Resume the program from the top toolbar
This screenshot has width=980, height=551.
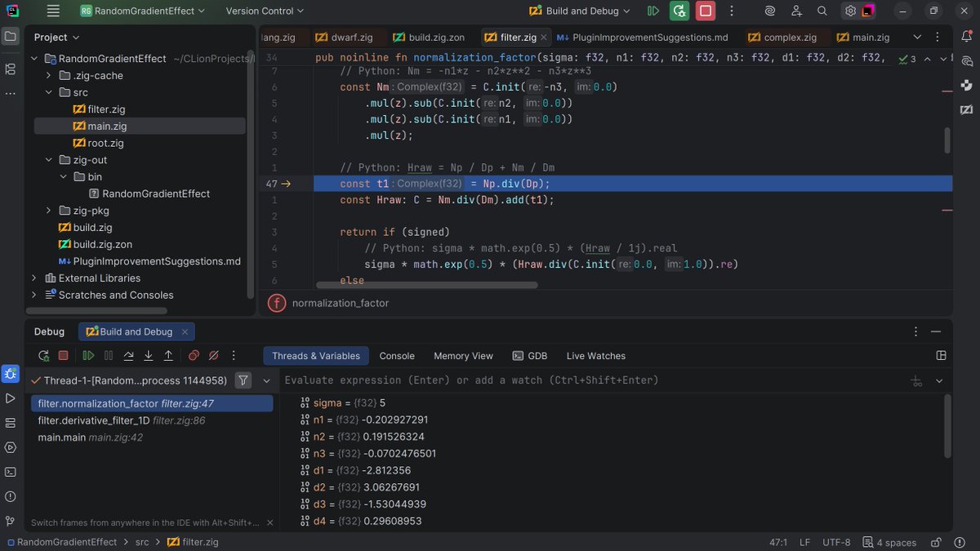tap(653, 11)
